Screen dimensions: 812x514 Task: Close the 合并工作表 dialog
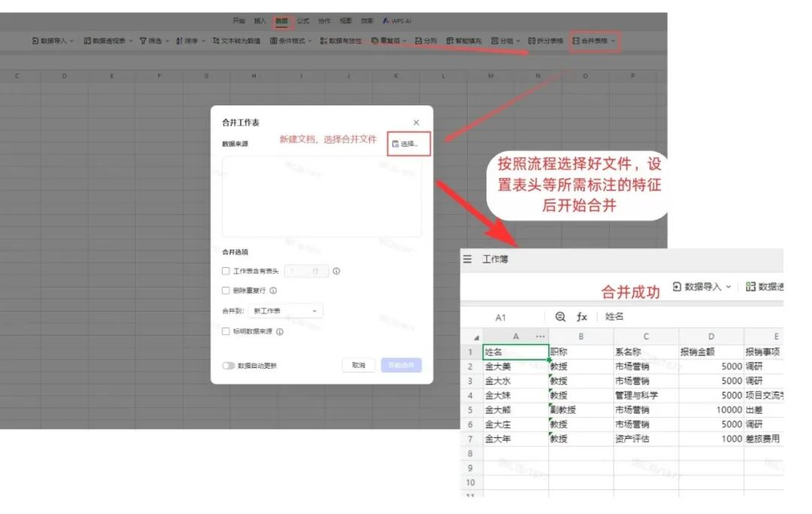click(x=417, y=123)
